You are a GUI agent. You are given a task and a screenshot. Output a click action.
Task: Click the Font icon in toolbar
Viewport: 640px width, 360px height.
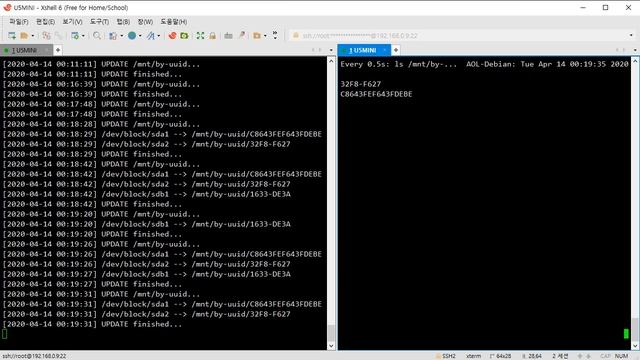point(151,36)
